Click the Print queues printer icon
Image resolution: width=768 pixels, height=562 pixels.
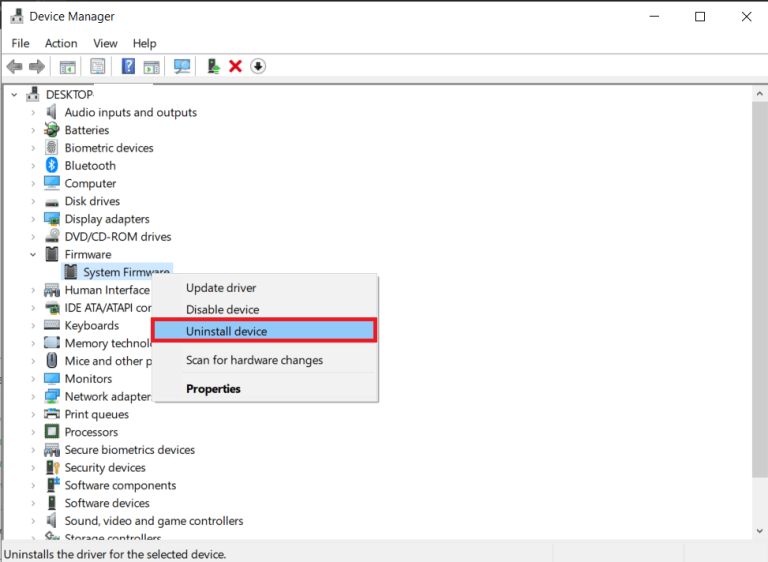52,414
